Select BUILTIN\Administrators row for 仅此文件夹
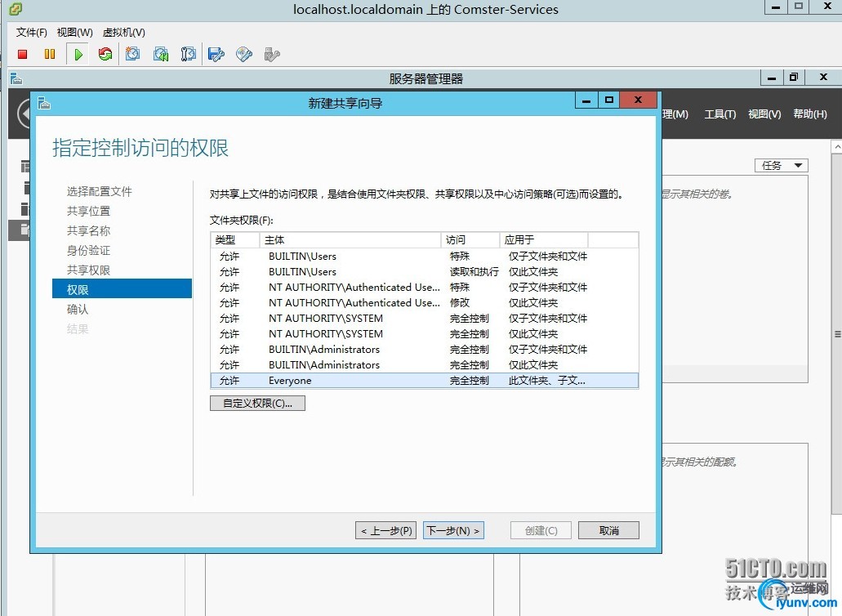 pos(425,364)
